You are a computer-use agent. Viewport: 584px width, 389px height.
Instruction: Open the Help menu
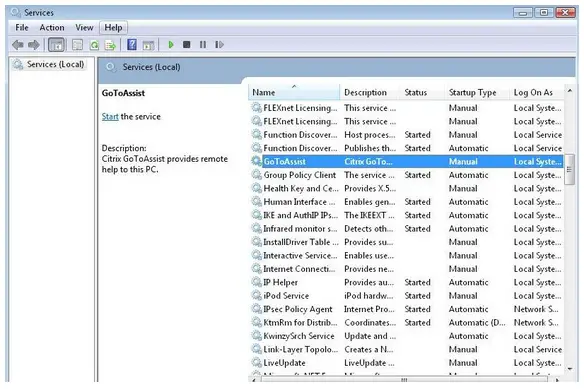113,28
